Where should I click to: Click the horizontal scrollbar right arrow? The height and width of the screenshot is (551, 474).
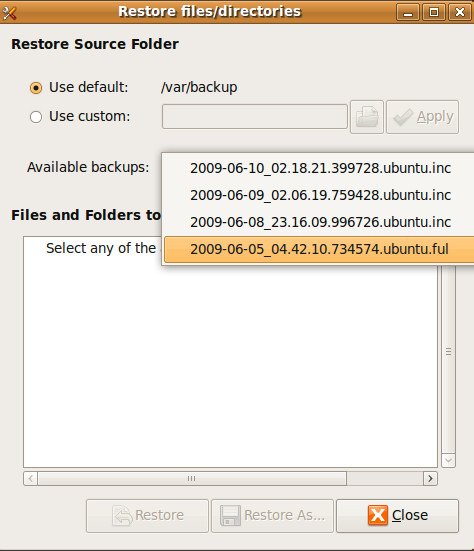tap(430, 479)
